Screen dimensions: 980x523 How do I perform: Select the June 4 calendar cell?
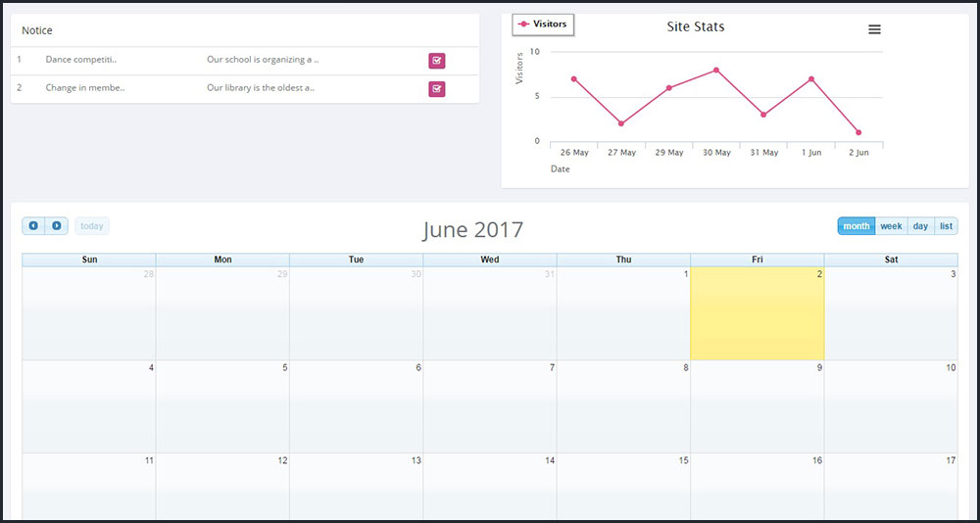[89, 406]
